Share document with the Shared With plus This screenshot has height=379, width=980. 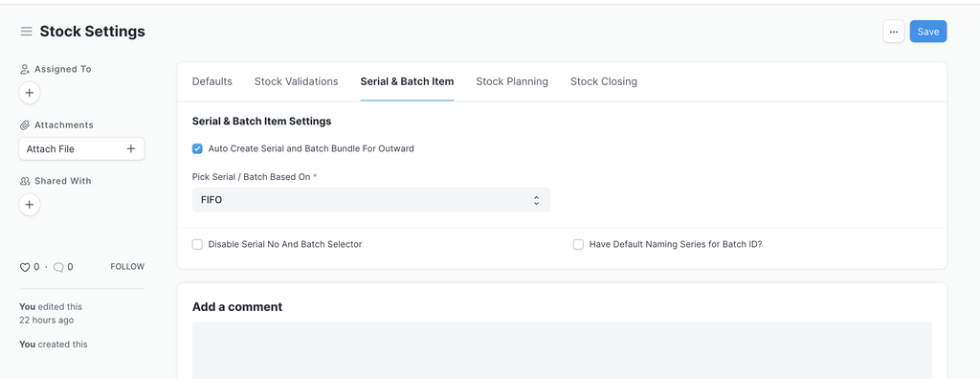(30, 205)
